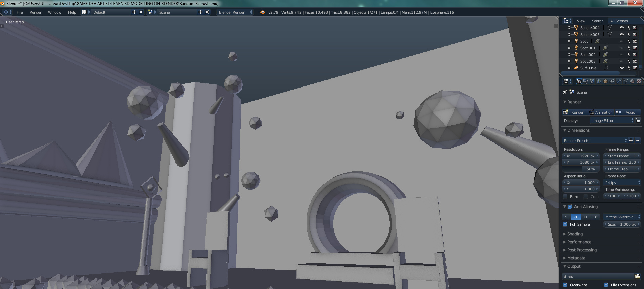Uncheck the Overwrite output option

[565, 285]
